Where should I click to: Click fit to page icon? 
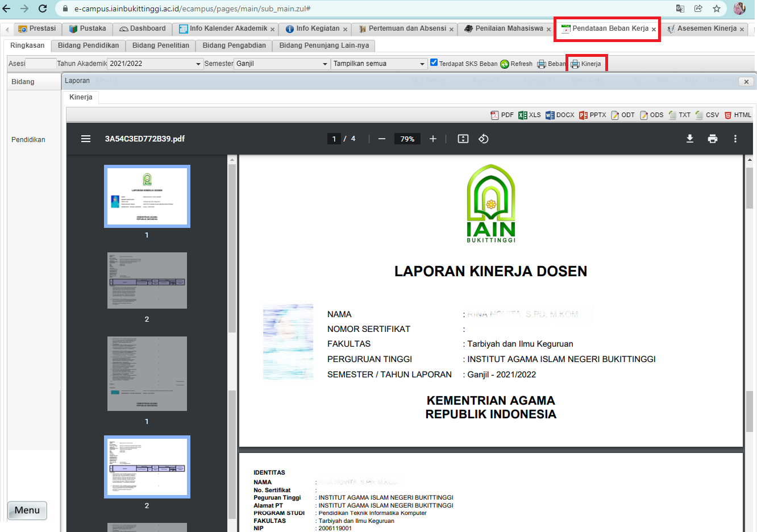point(463,139)
